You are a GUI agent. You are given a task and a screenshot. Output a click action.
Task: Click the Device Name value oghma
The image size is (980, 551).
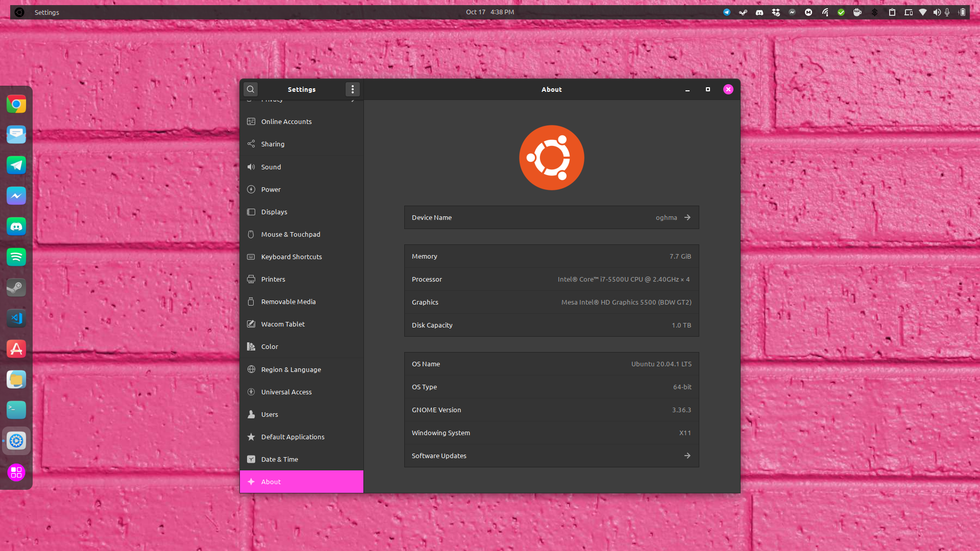click(667, 217)
